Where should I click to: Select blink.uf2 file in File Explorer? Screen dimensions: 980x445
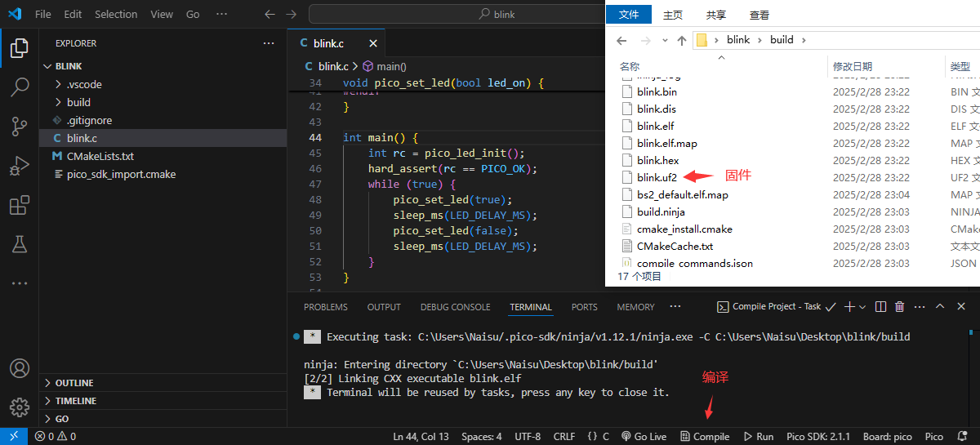[657, 177]
